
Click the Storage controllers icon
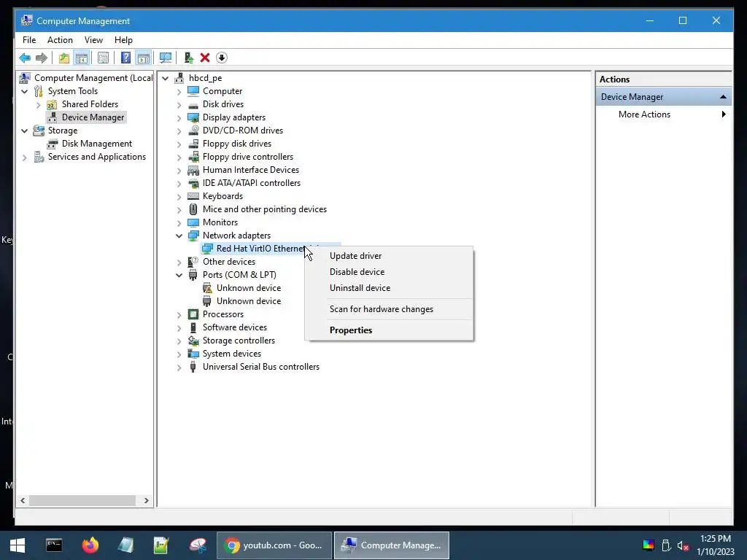click(x=193, y=341)
